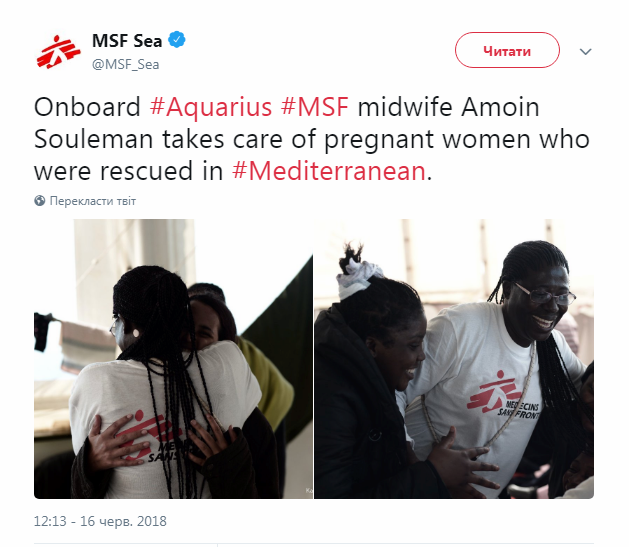The height and width of the screenshot is (547, 629).
Task: Follow the account with the Читати button
Action: coord(507,51)
